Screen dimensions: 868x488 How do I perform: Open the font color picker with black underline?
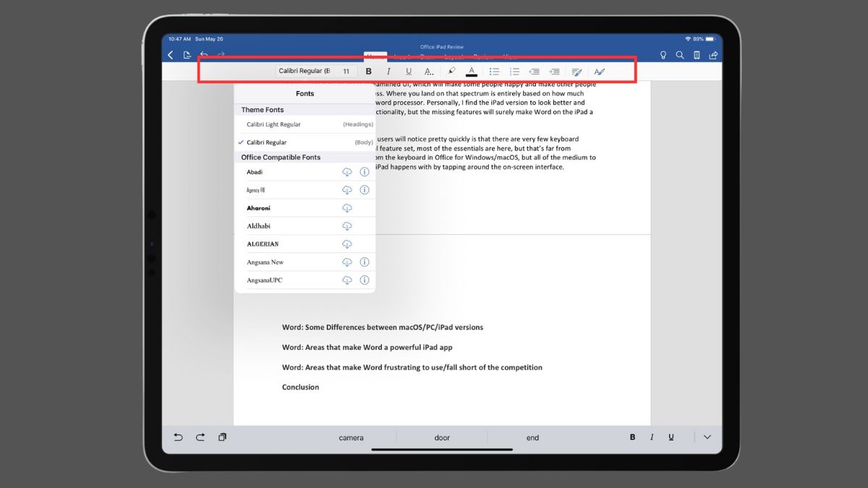point(472,72)
